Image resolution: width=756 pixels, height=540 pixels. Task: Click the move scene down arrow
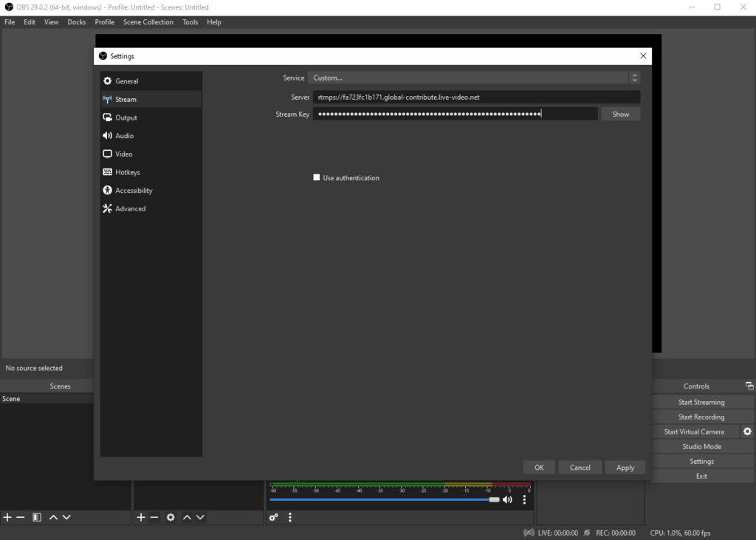(66, 517)
